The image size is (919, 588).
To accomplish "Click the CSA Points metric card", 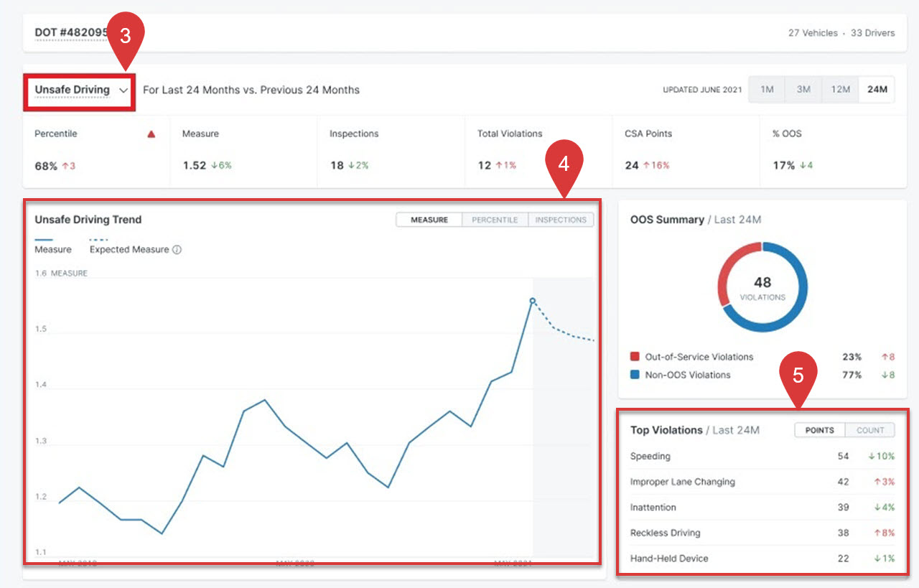I will (686, 149).
